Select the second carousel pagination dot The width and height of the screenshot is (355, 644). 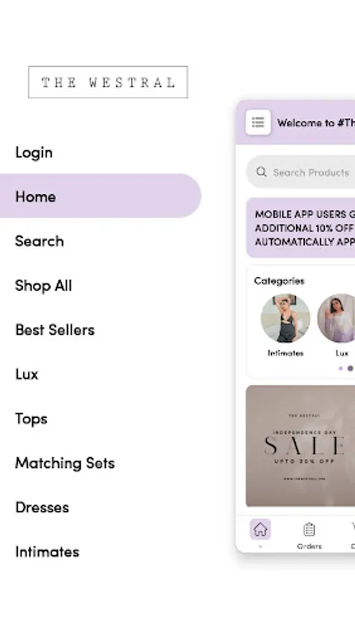[350, 369]
